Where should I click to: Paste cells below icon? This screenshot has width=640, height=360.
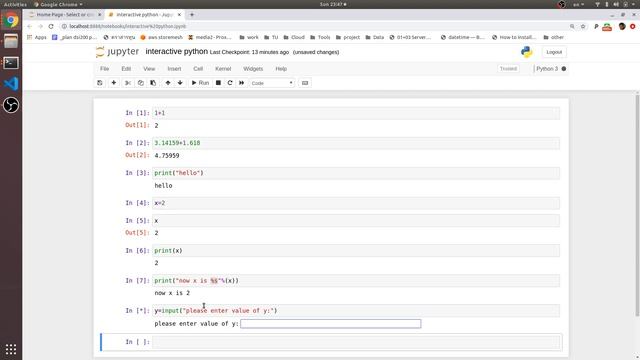pos(153,83)
